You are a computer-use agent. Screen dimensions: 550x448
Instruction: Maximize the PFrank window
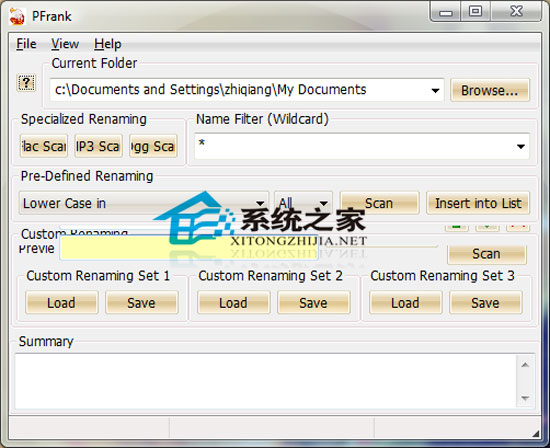pos(475,12)
